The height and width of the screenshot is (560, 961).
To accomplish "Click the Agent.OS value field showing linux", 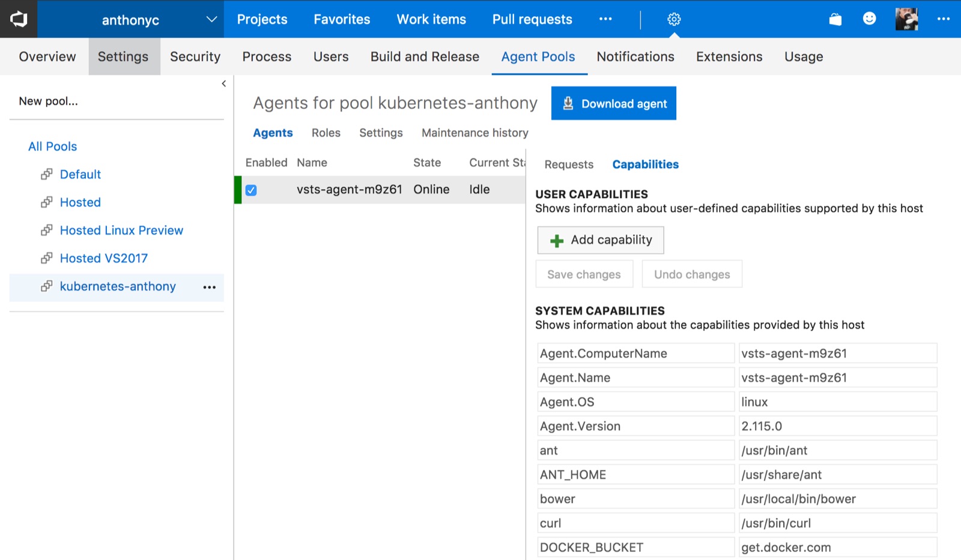I will (x=838, y=402).
